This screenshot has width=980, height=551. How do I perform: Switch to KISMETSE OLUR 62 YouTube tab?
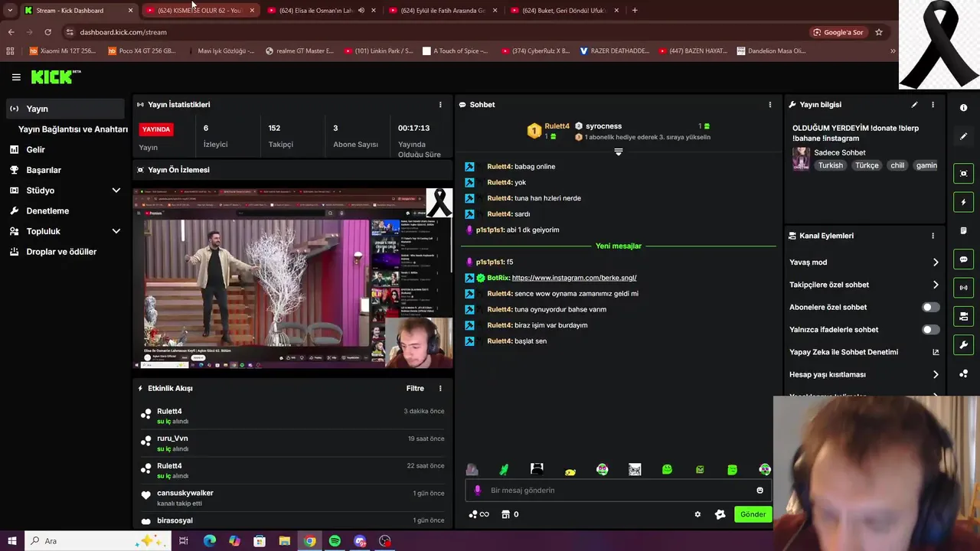click(199, 11)
